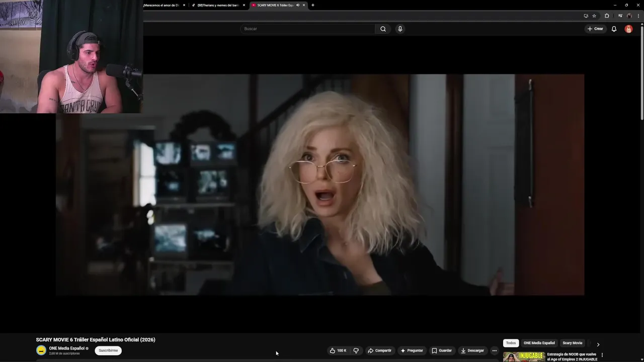Click the Preguntar button
This screenshot has width=644, height=362.
pos(412,350)
